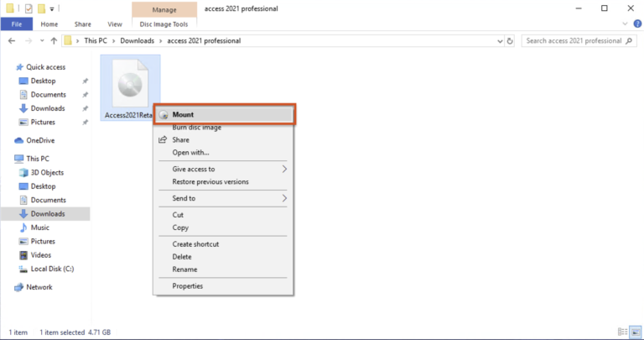Open the Videos folder
Viewport: 644px width, 340px height.
tap(40, 255)
